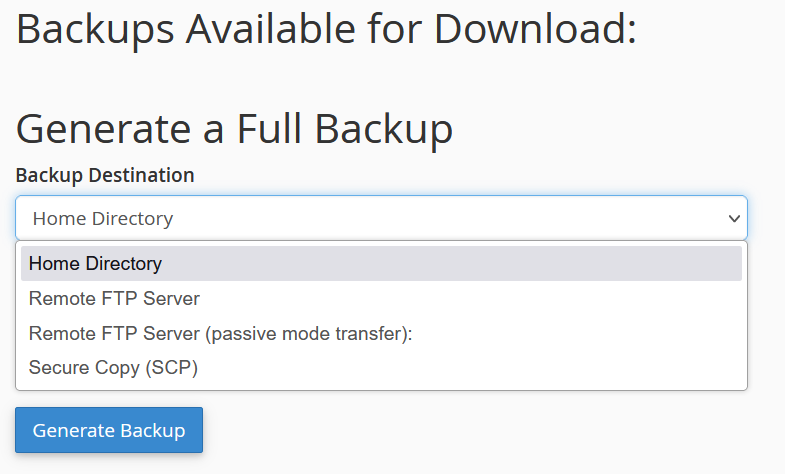785x474 pixels.
Task: Click the Generate a Full Backup heading
Action: click(x=234, y=129)
